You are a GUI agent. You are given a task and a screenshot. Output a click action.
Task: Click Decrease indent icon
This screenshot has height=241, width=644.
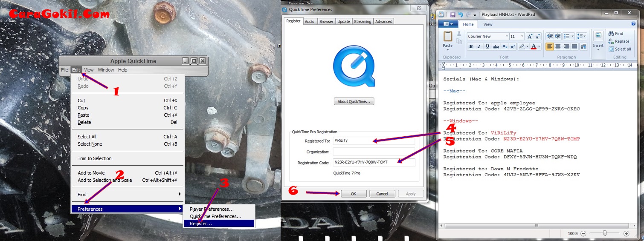point(550,36)
